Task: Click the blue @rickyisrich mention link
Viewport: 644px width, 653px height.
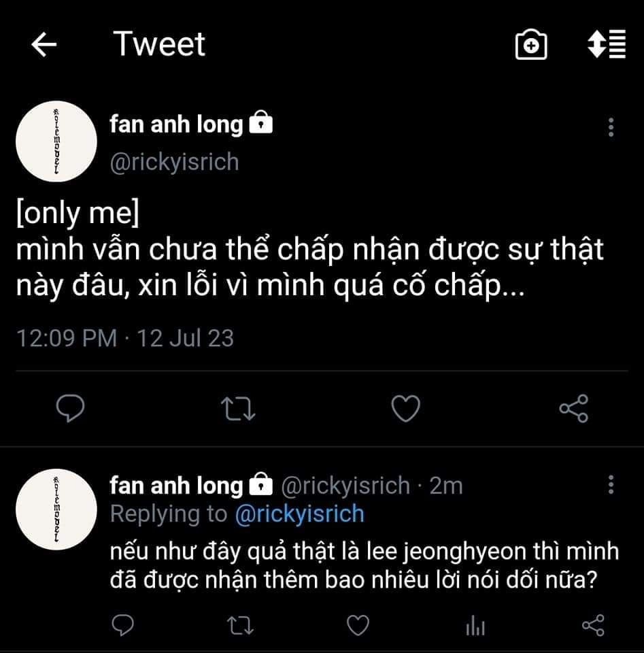Action: coord(299,514)
